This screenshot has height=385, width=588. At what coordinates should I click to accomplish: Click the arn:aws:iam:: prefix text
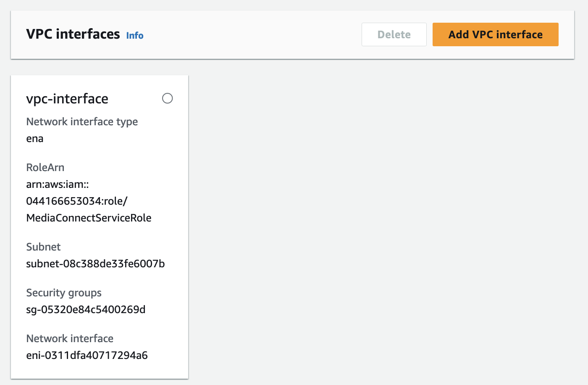[58, 185]
